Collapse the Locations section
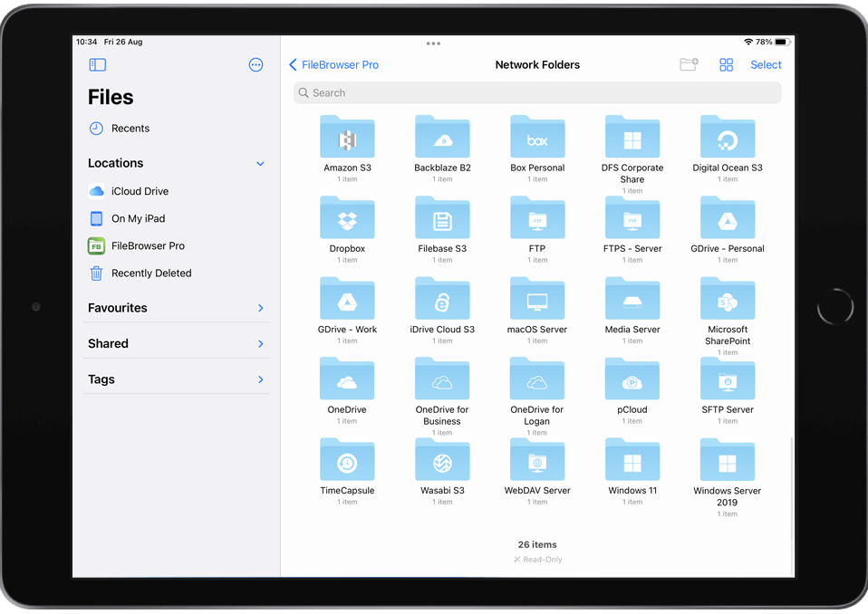This screenshot has height=614, width=868. pyautogui.click(x=260, y=164)
